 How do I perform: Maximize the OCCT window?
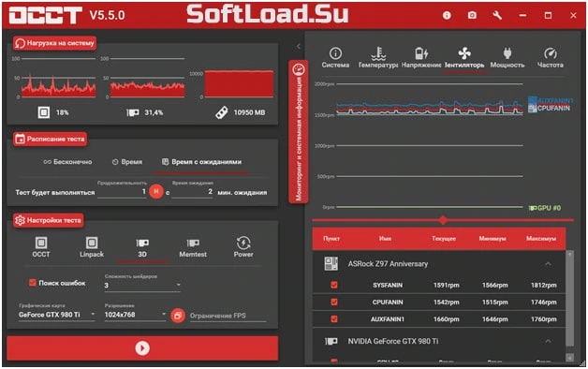548,15
